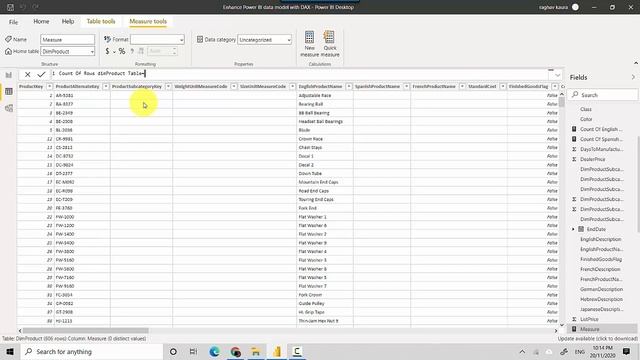Click the Fields pane scrollbar

[x=638, y=184]
